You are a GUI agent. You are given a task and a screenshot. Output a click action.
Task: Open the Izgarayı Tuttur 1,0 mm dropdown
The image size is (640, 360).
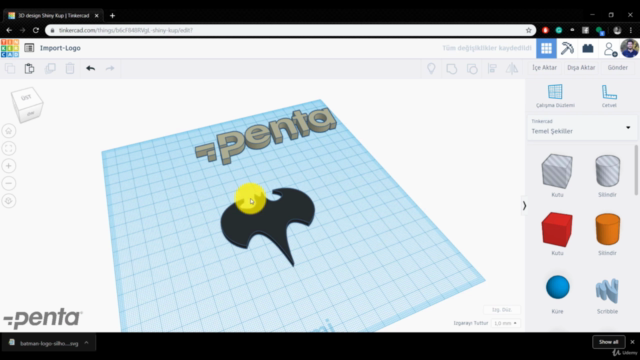tap(505, 323)
